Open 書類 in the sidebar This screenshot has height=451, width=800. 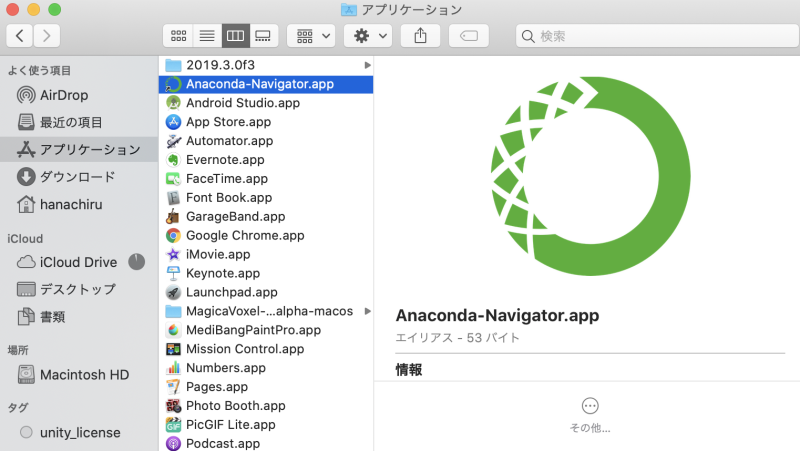[x=79, y=317]
